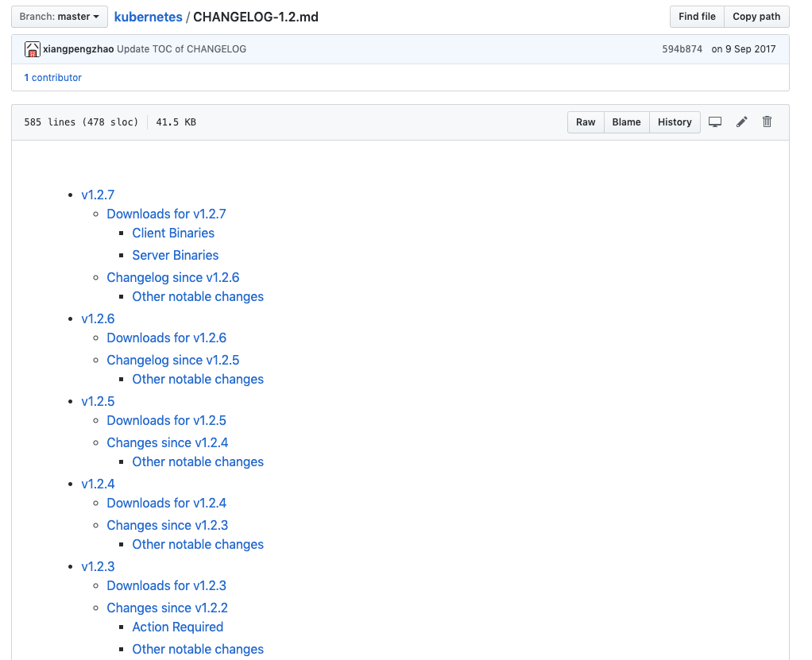Open the Branch: master dropdown
812x660 pixels.
[60, 17]
